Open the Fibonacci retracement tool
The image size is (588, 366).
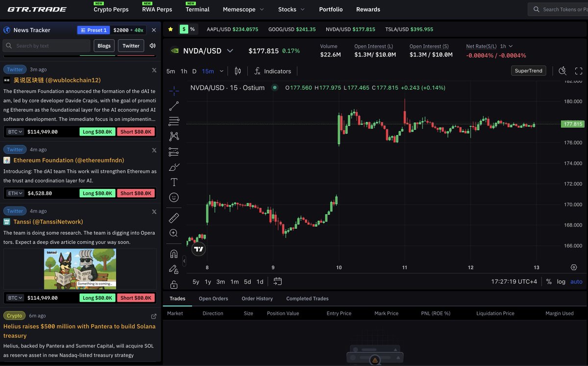(174, 121)
